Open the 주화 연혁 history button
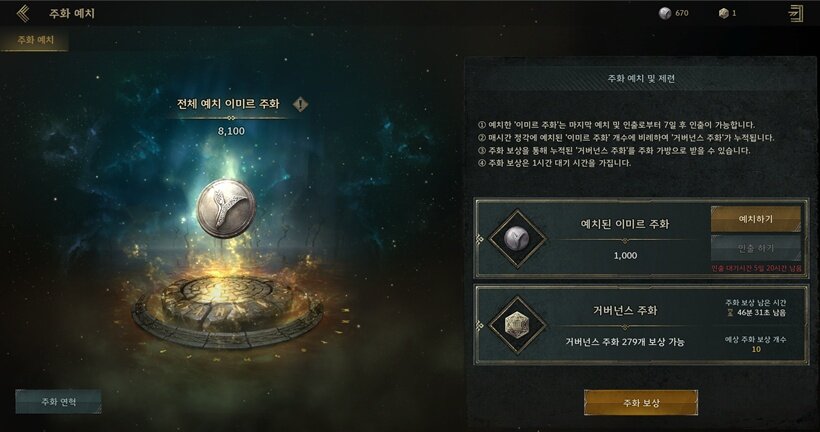820x432 pixels. coord(58,402)
